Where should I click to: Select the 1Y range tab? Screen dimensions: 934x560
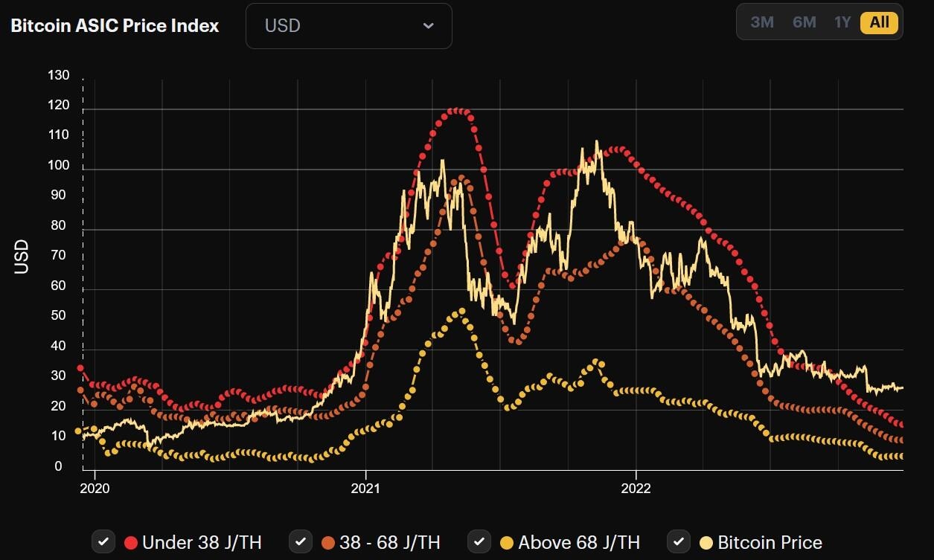[842, 22]
